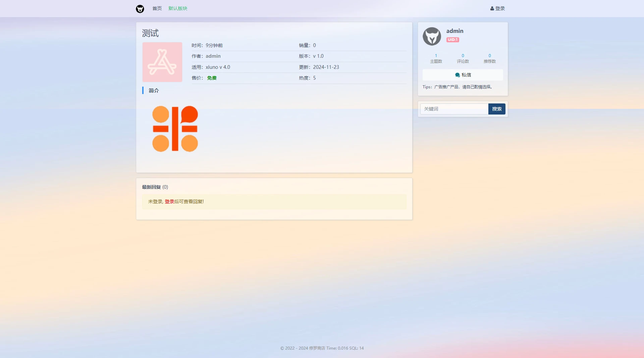Viewport: 644px width, 358px height.
Task: Click the UID:1 badge
Action: pyautogui.click(x=452, y=40)
